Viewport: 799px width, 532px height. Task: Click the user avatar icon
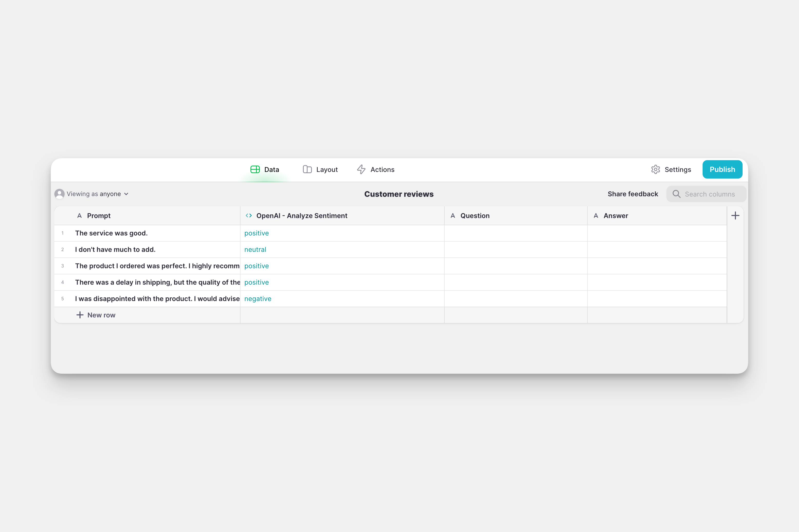coord(59,194)
